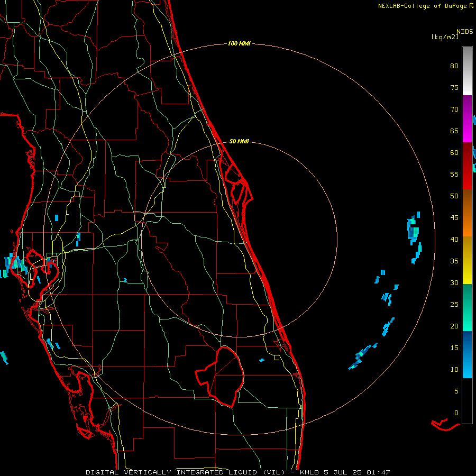Click the 20 value on the VIL scale

coord(454,326)
